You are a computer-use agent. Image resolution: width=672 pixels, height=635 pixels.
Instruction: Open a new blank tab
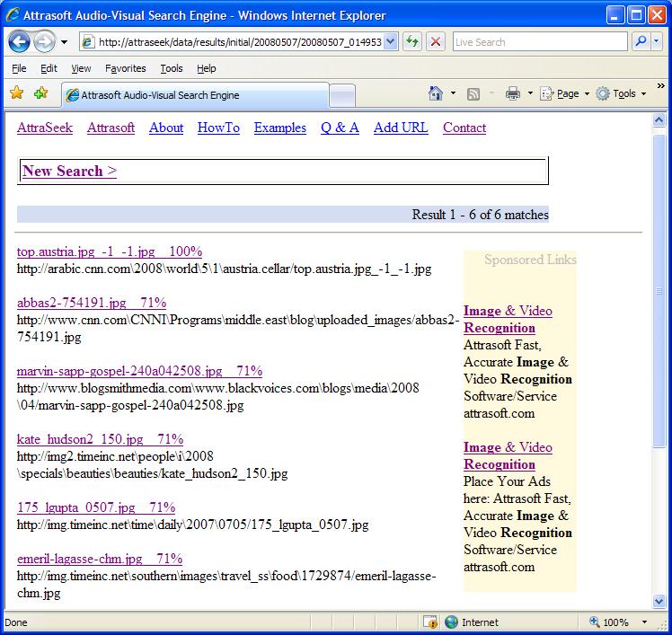(342, 95)
